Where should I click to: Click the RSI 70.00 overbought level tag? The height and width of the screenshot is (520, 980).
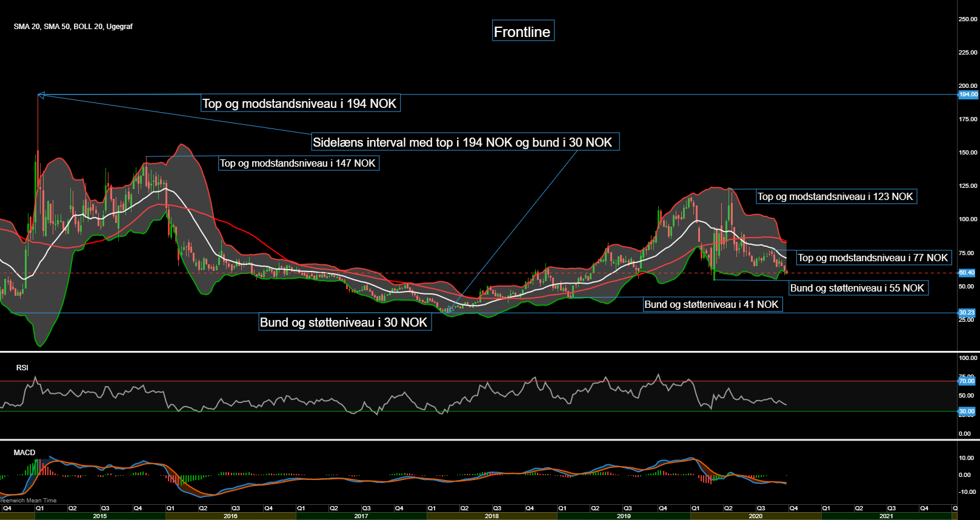(967, 381)
